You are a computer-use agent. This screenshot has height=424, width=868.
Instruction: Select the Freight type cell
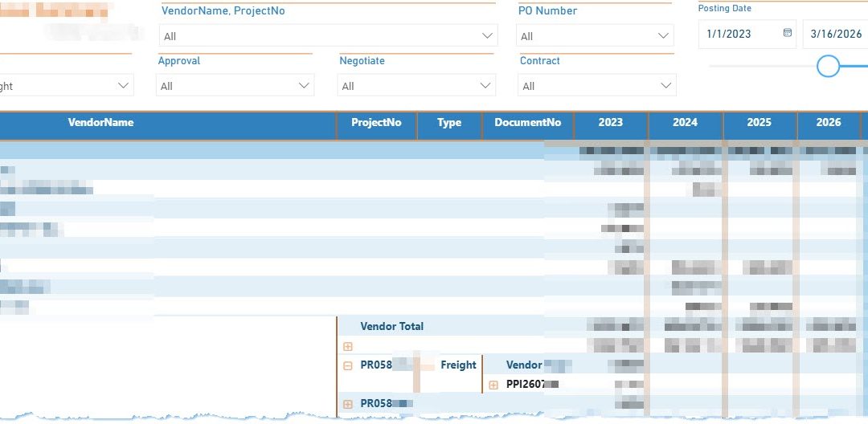click(x=458, y=365)
